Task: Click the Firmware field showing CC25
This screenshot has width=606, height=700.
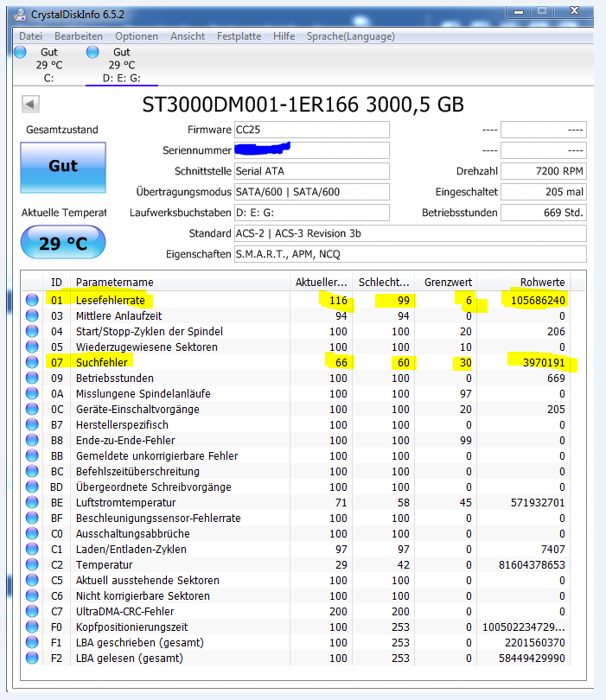Action: point(312,130)
